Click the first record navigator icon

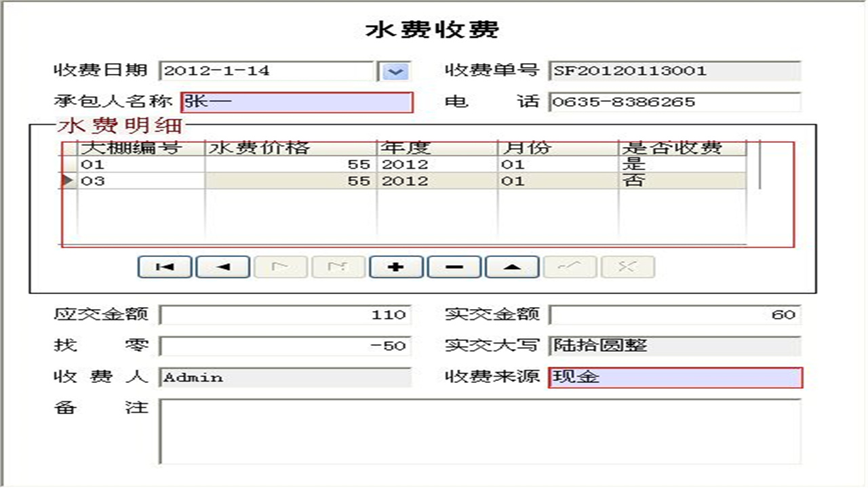pyautogui.click(x=165, y=266)
